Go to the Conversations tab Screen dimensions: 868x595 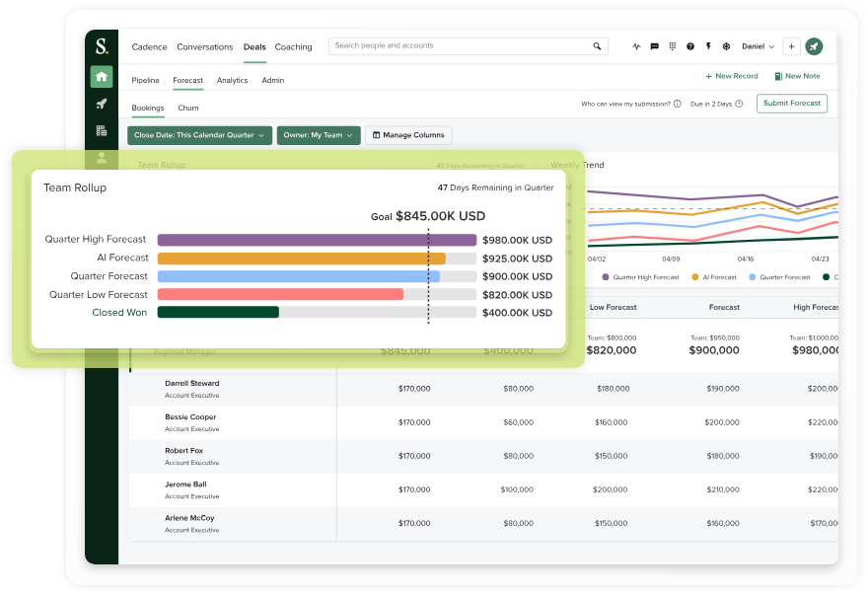[x=205, y=47]
